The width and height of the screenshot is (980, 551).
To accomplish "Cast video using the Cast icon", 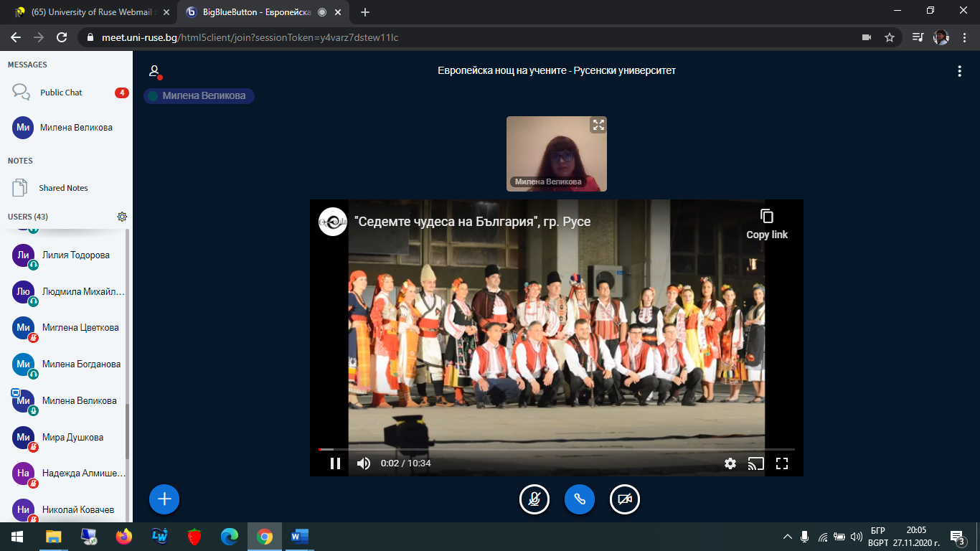I will click(755, 463).
